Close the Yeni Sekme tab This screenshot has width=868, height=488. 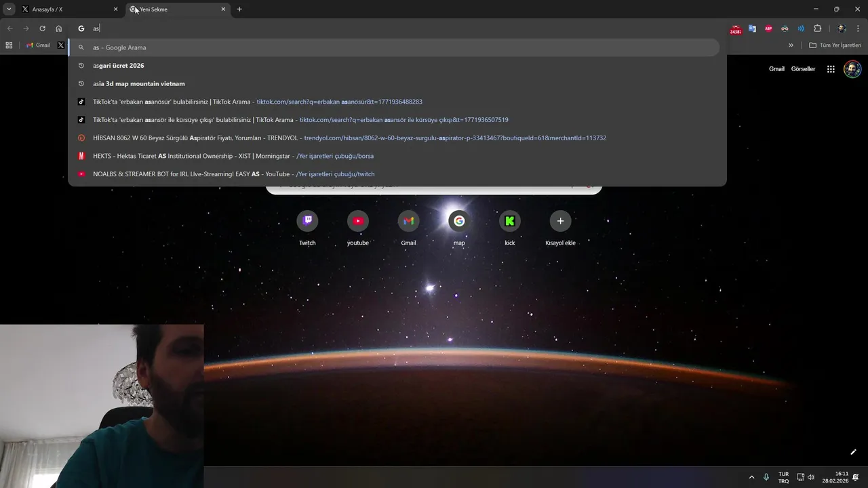click(223, 9)
